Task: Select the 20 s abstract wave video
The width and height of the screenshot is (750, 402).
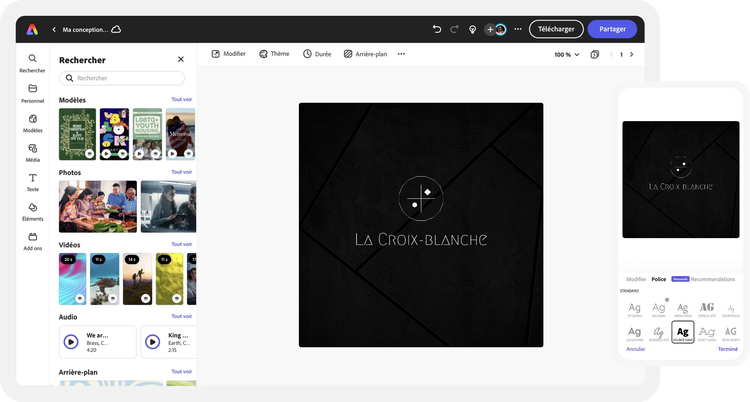Action: tap(73, 279)
